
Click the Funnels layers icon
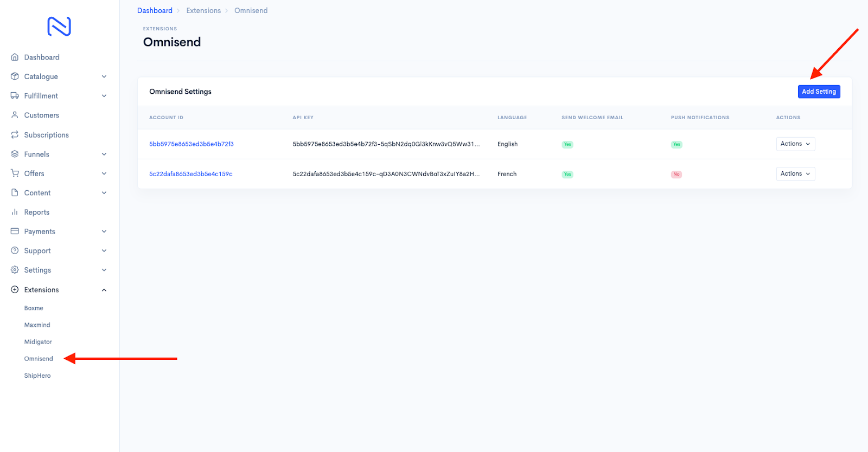[15, 154]
